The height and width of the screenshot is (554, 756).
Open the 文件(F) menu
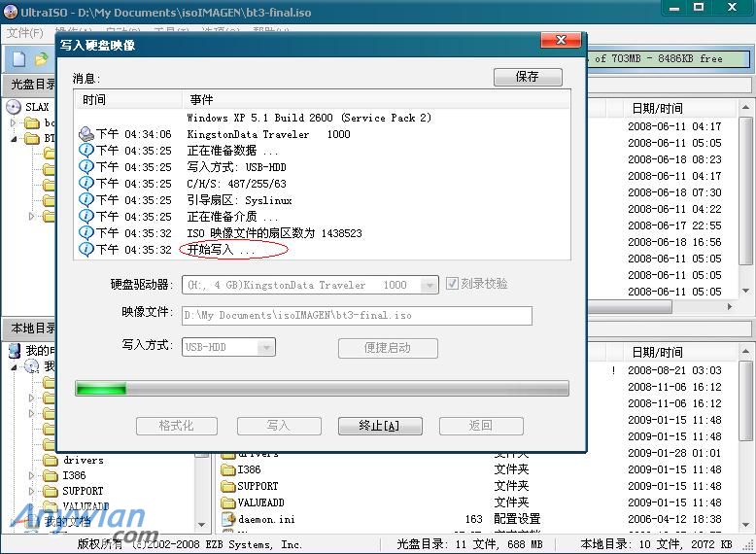click(x=24, y=33)
